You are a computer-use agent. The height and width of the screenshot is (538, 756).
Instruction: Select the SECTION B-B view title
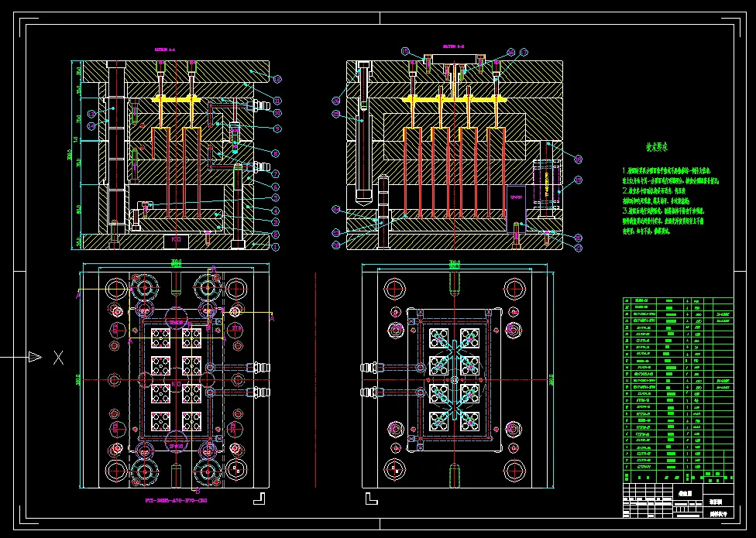tap(453, 46)
